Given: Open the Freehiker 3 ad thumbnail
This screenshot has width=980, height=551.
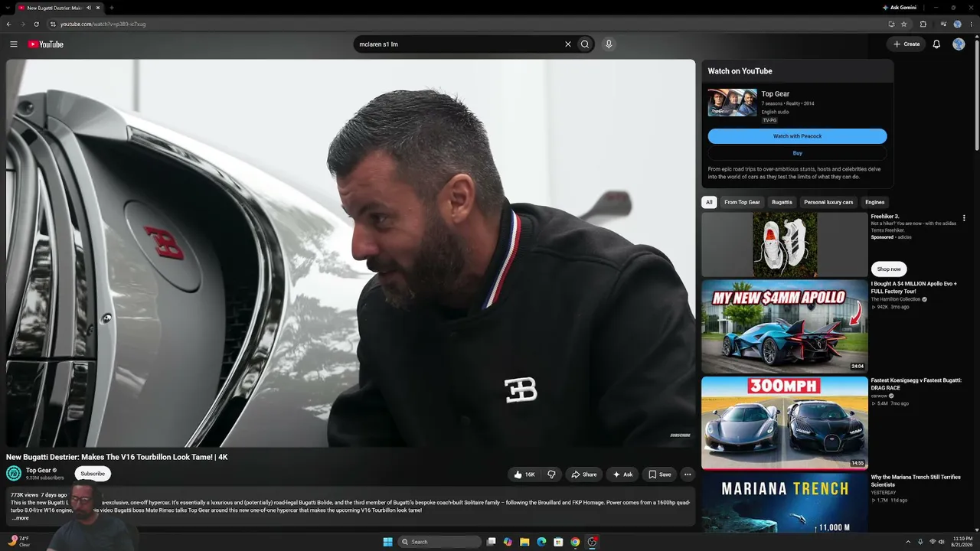Looking at the screenshot, I should click(x=785, y=245).
